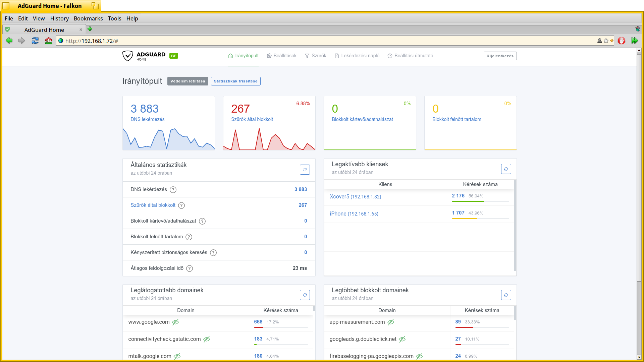Click tracker eye icon for googleads.g.doubleclick.net
644x362 pixels.
(402, 339)
